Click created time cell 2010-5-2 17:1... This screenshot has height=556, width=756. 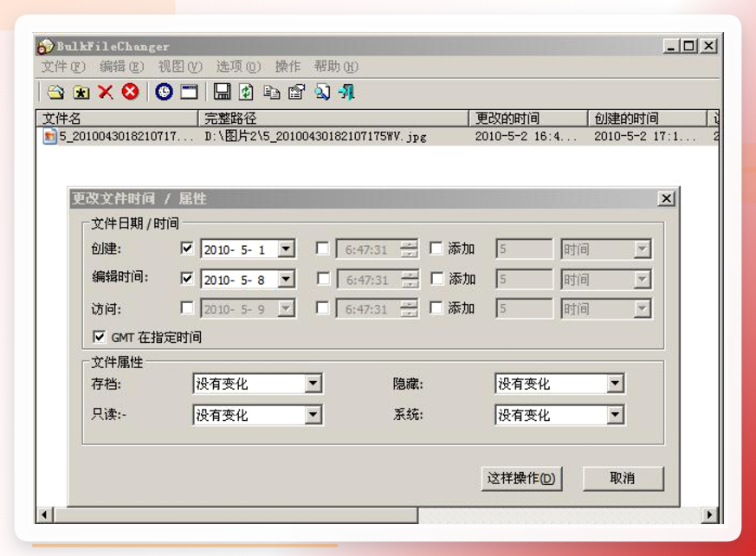tap(645, 137)
